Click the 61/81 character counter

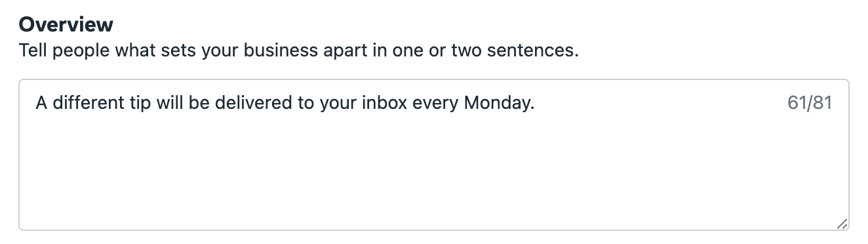point(810,103)
